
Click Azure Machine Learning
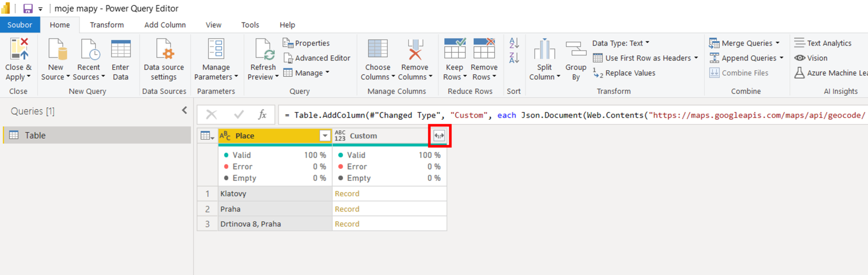pos(831,73)
